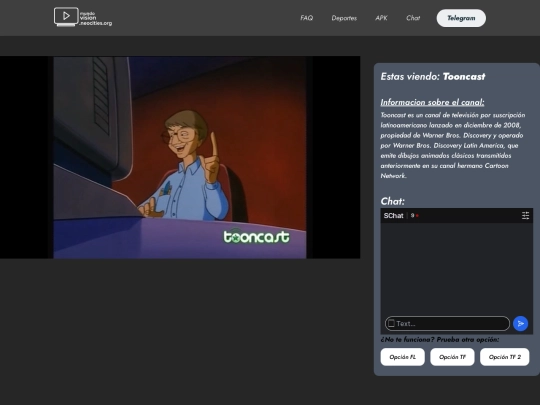Go to the Deportes section
Screen dimensions: 540x405
point(344,18)
